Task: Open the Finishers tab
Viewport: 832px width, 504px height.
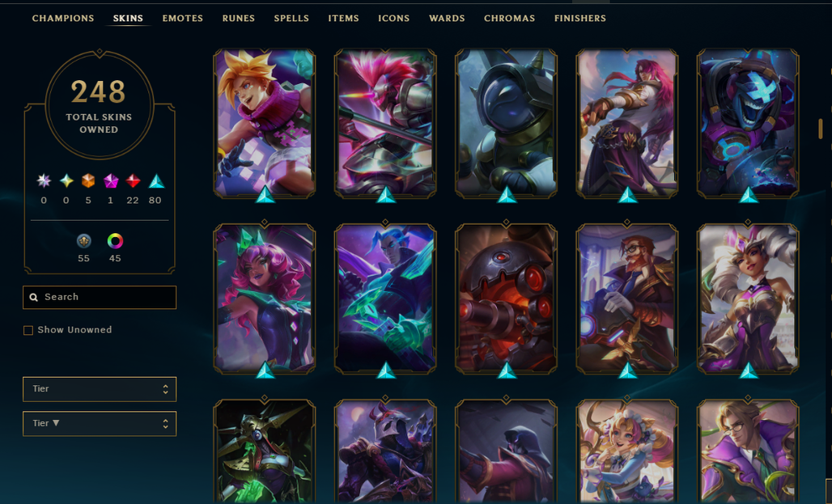Action: coord(580,18)
